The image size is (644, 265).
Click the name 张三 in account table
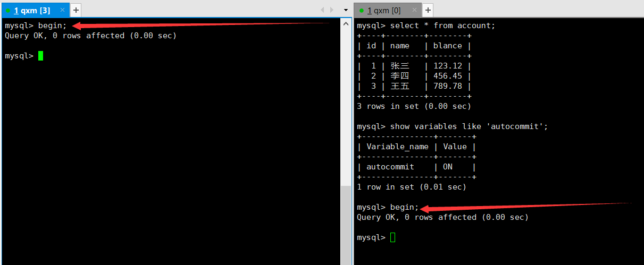point(399,66)
